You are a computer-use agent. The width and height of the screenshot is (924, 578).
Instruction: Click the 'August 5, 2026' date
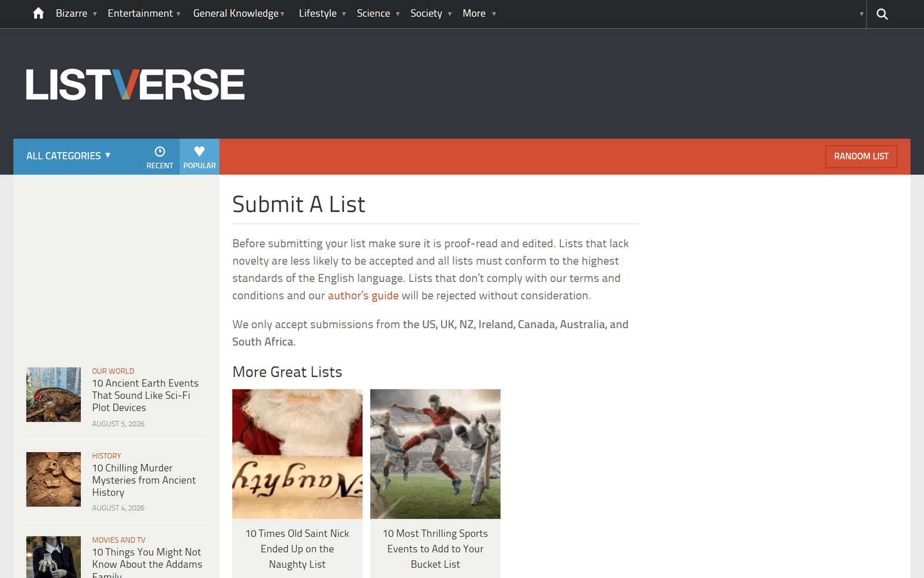point(118,424)
